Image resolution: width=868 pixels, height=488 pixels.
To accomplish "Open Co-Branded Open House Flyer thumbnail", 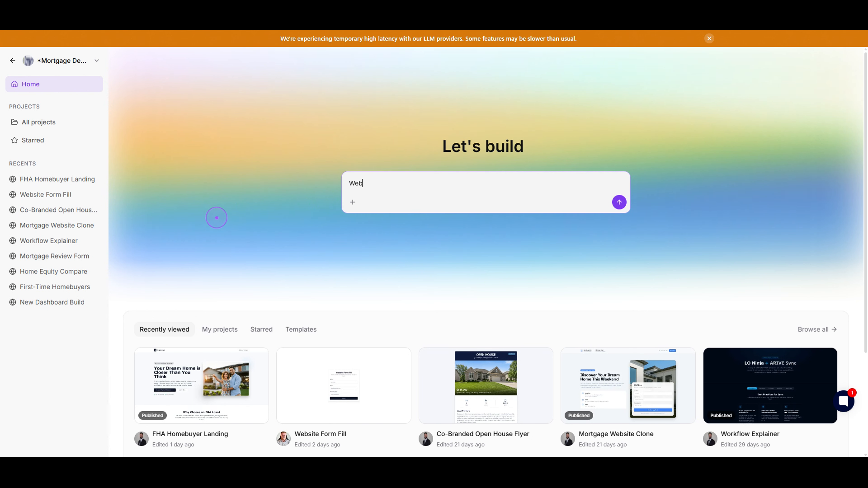I will pyautogui.click(x=486, y=385).
